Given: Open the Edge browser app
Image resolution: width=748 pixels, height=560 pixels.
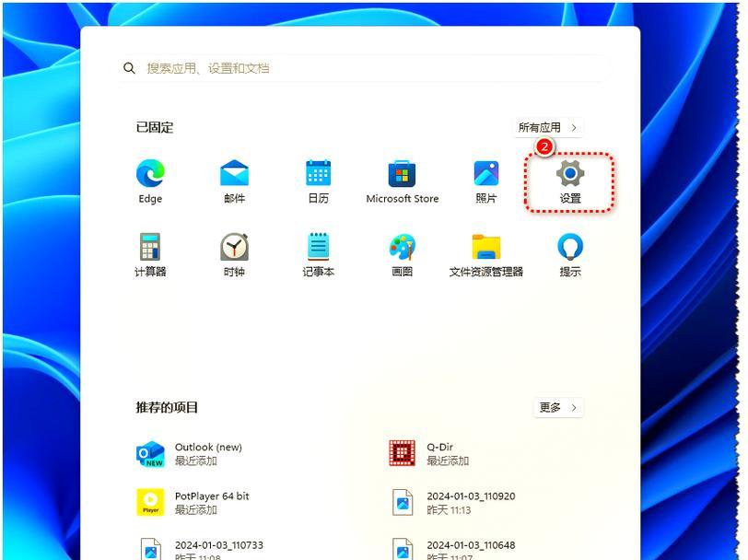Looking at the screenshot, I should [x=150, y=181].
